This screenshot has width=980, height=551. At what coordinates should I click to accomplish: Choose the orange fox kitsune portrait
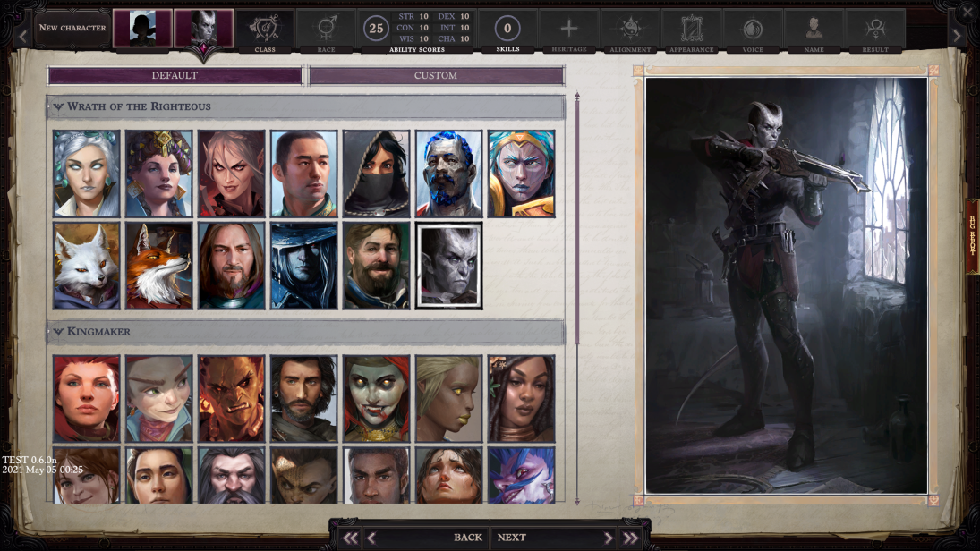[x=158, y=267]
